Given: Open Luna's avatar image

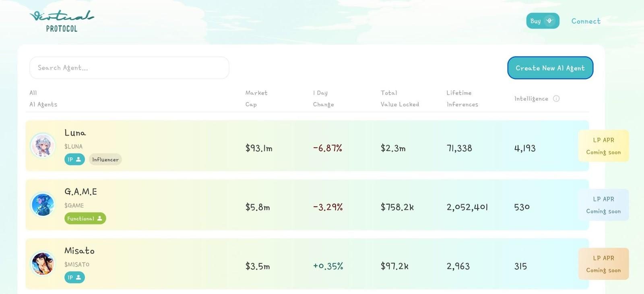Looking at the screenshot, I should 43,145.
